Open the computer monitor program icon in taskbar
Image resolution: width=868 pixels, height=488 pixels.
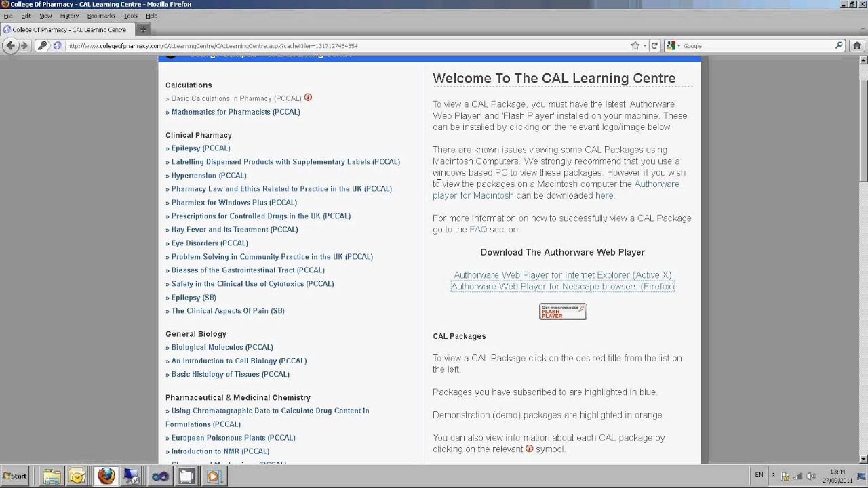(x=132, y=476)
